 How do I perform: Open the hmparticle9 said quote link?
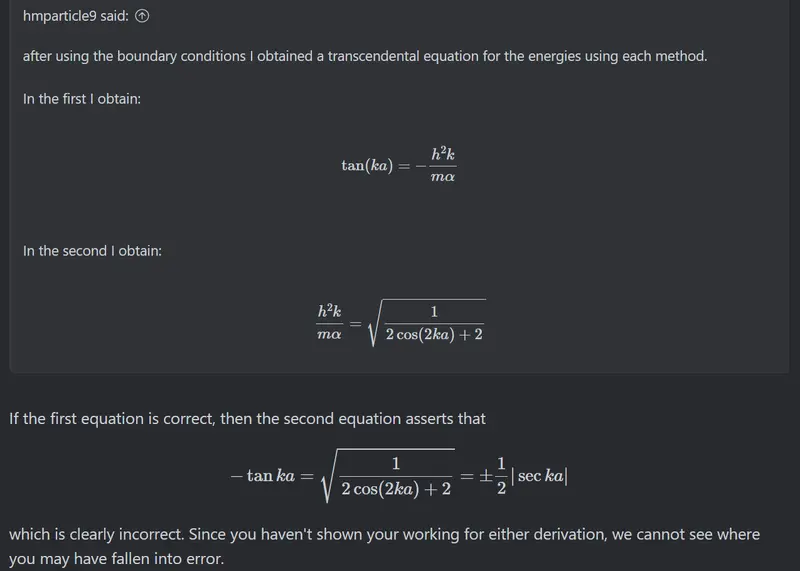(76, 16)
